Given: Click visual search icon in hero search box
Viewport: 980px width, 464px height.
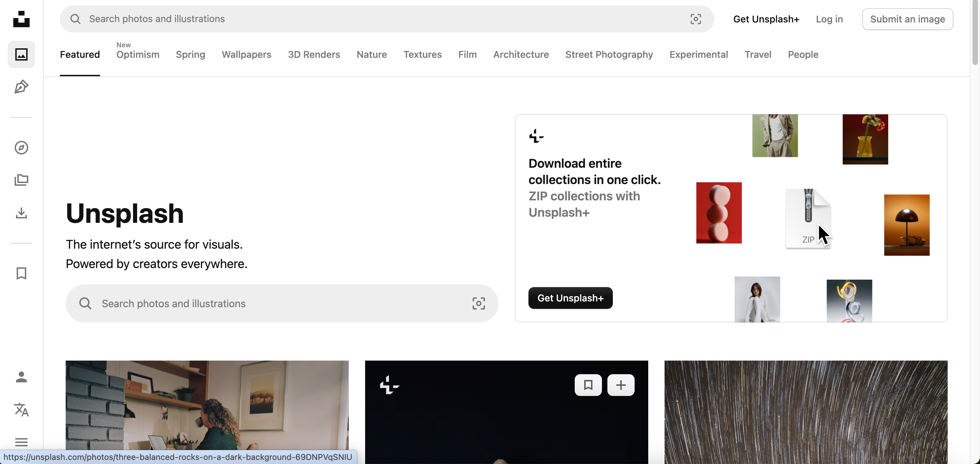Looking at the screenshot, I should pyautogui.click(x=478, y=303).
